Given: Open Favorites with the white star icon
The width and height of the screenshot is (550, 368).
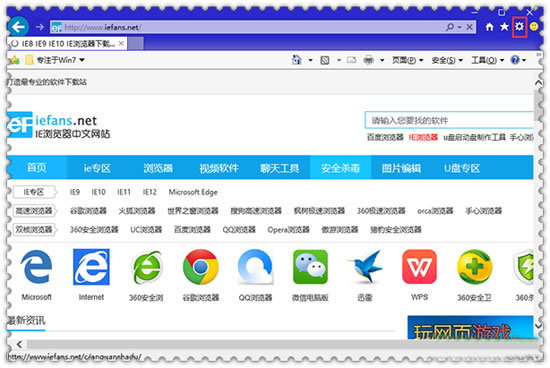Looking at the screenshot, I should tap(504, 27).
